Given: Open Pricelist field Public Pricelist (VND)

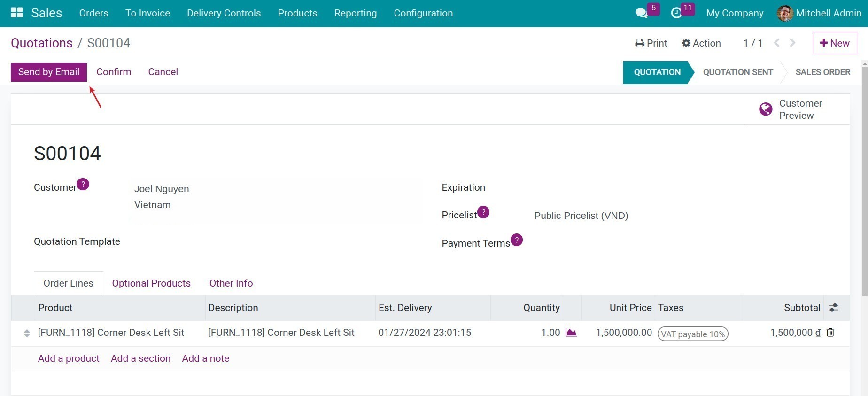Looking at the screenshot, I should 581,216.
